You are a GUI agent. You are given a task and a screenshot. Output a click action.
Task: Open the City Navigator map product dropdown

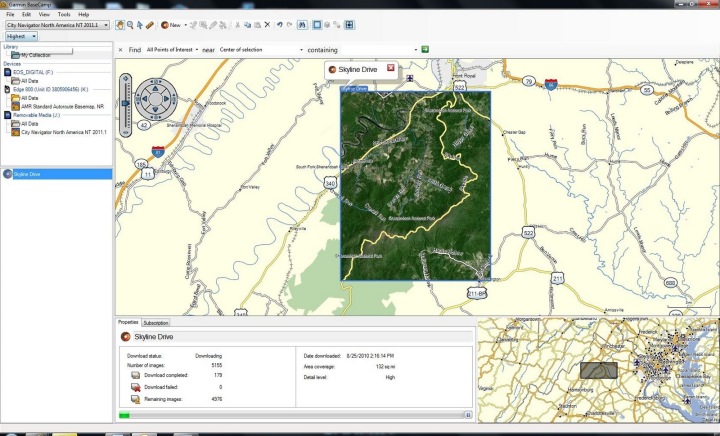(107, 25)
